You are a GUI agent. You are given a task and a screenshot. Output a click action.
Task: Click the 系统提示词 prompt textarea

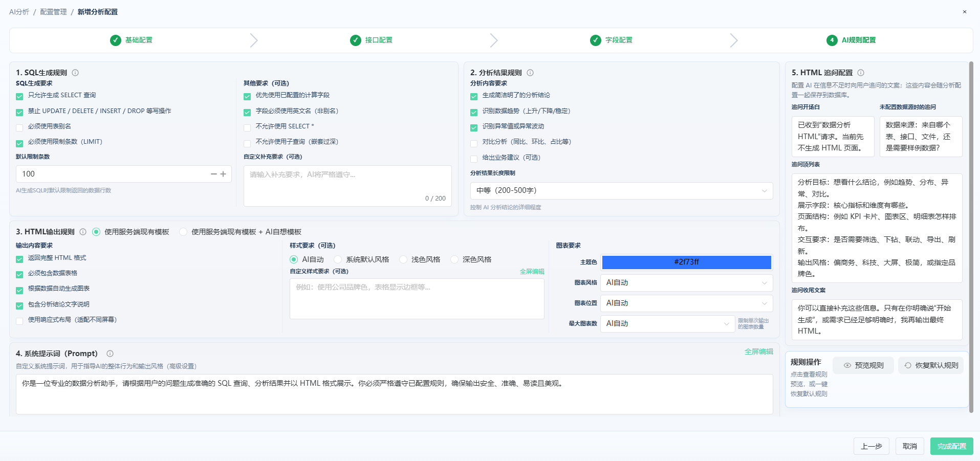click(395, 394)
